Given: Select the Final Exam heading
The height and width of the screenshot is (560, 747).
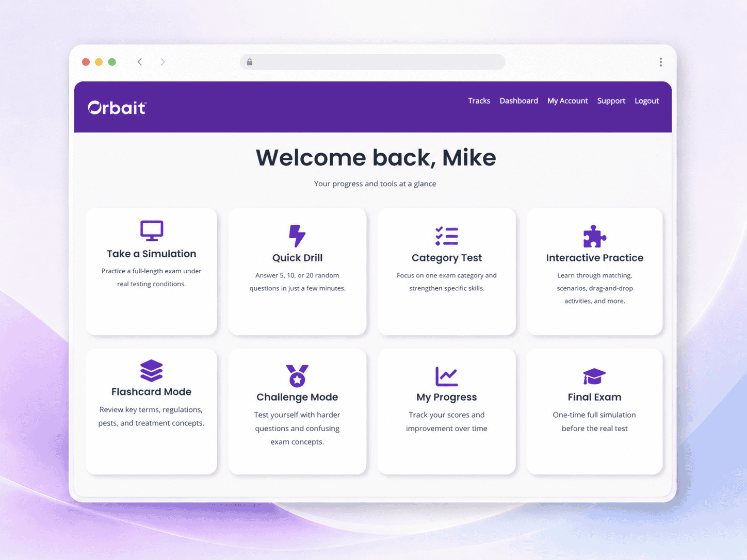Looking at the screenshot, I should tap(595, 397).
